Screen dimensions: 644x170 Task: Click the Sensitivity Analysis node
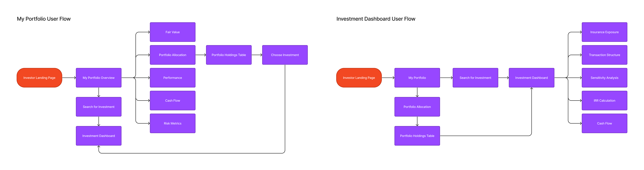(x=604, y=78)
